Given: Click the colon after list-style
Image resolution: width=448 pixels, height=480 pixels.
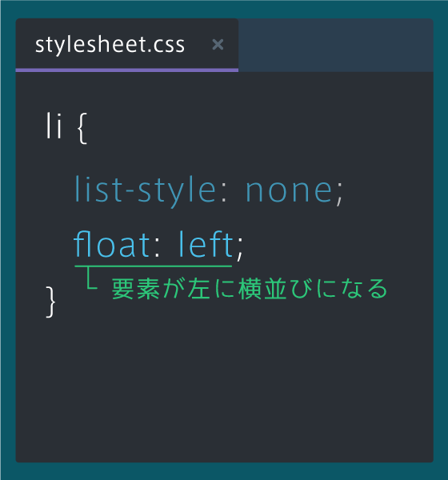Looking at the screenshot, I should (224, 194).
